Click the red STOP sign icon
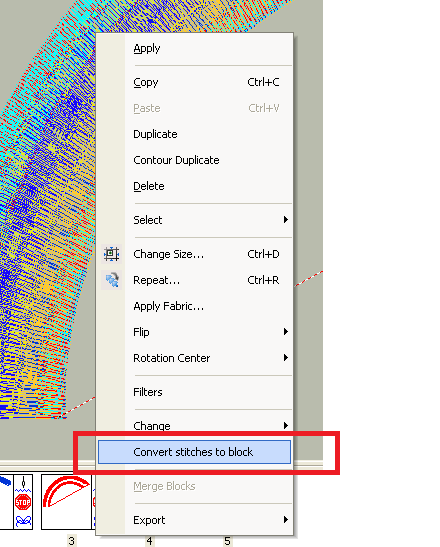The image size is (440, 547). 23,502
